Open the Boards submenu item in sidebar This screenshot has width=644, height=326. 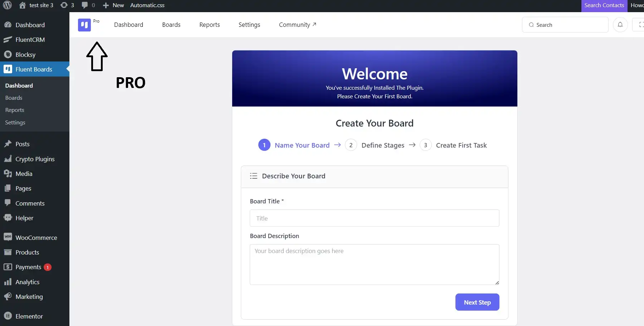pos(14,98)
